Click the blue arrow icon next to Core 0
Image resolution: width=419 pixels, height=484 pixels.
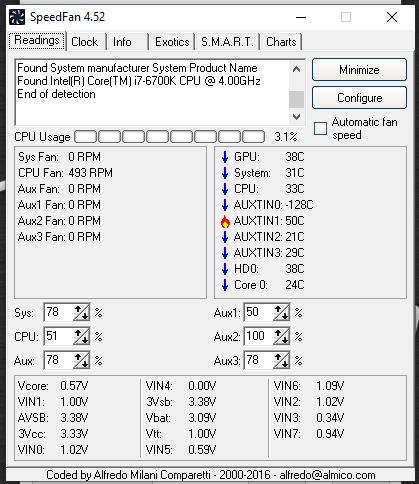(225, 285)
